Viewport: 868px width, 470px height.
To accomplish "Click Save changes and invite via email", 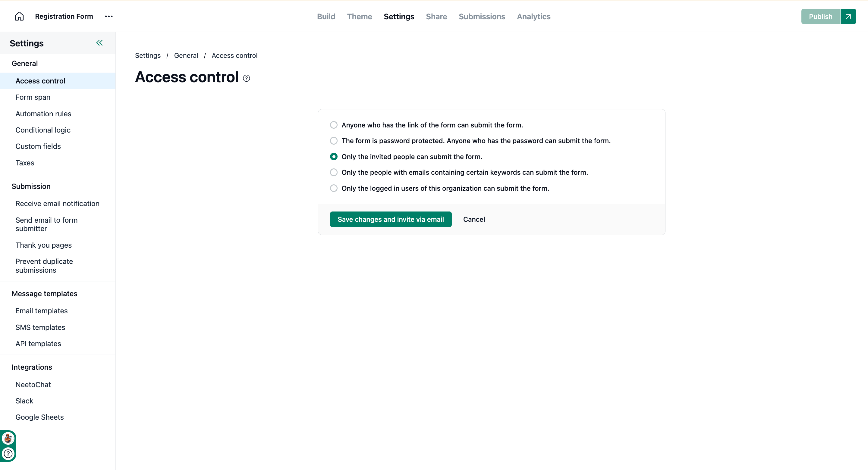I will pos(391,219).
